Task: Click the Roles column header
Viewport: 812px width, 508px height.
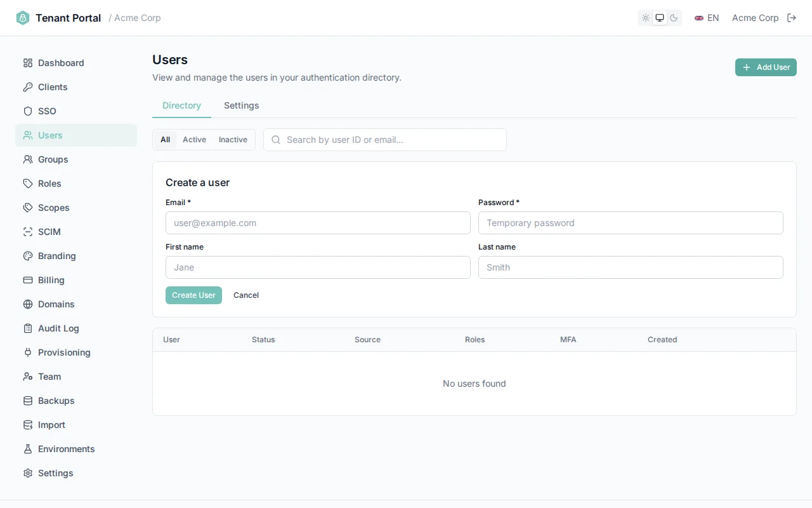Action: point(475,340)
